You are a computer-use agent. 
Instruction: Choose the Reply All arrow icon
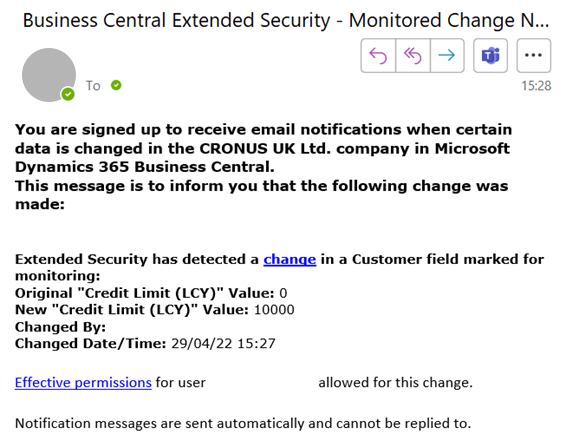point(413,56)
